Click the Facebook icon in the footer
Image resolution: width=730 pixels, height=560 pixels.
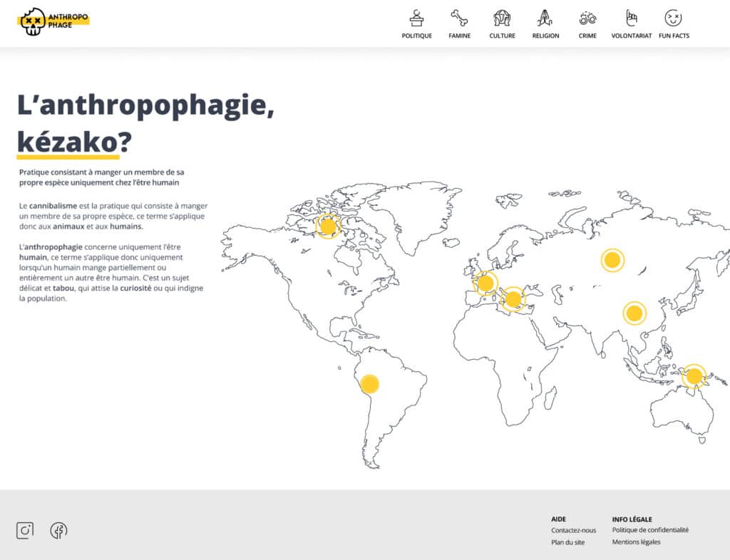click(59, 530)
